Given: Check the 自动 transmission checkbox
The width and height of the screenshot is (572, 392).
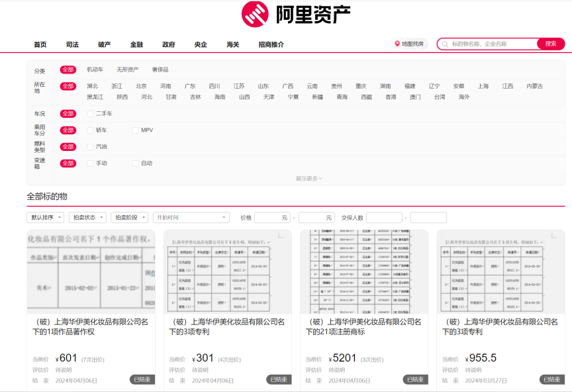Looking at the screenshot, I should (135, 164).
